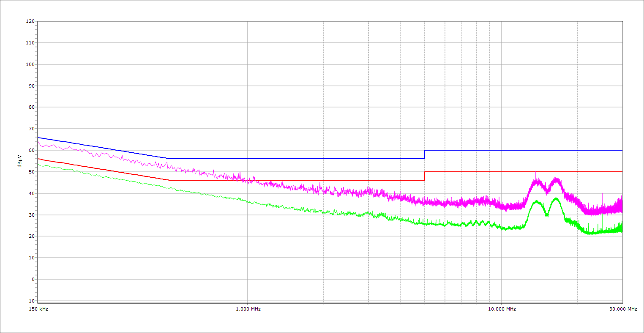
Task: Click the 90 label on the y-axis
Action: [31, 86]
